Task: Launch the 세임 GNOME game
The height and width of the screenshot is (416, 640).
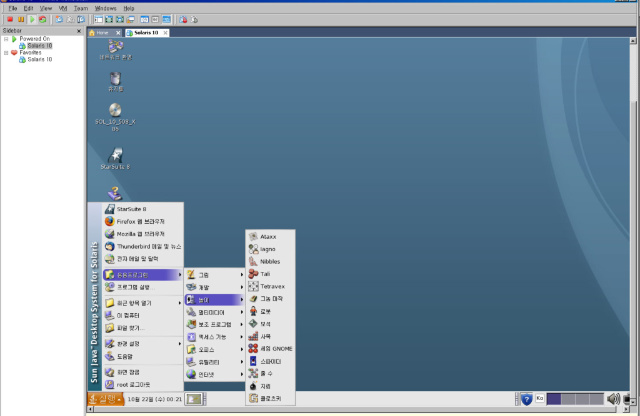Action: [270, 349]
